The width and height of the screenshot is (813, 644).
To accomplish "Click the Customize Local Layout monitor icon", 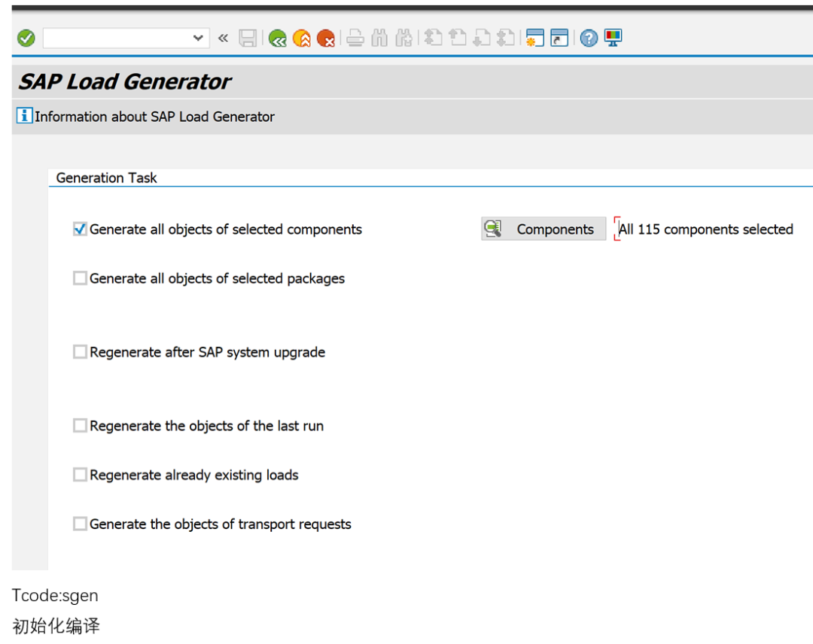I will [x=613, y=38].
